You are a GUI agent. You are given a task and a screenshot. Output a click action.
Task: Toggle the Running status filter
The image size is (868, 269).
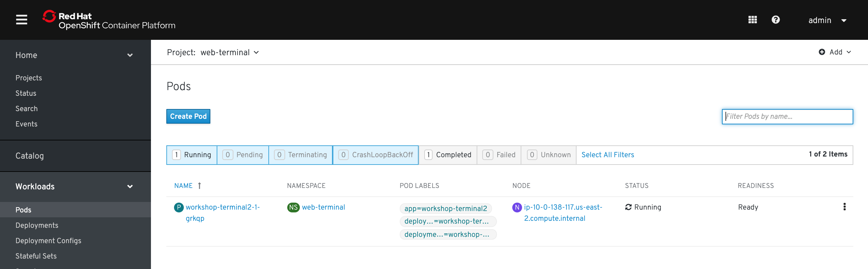click(x=192, y=155)
